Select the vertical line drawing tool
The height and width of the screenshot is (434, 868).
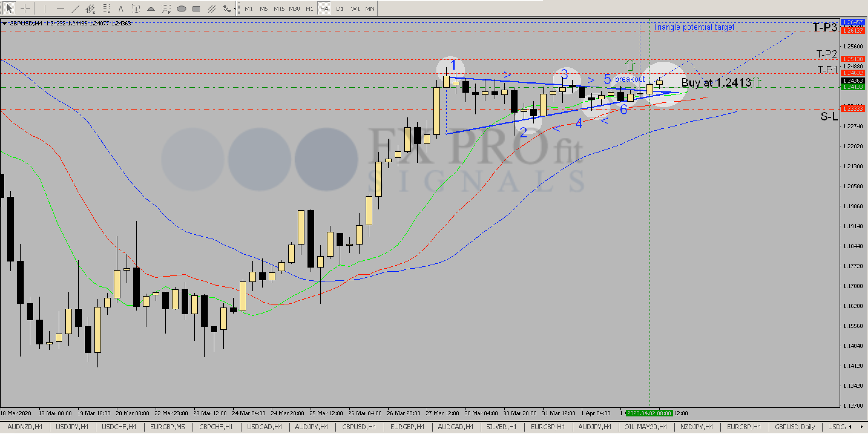45,9
